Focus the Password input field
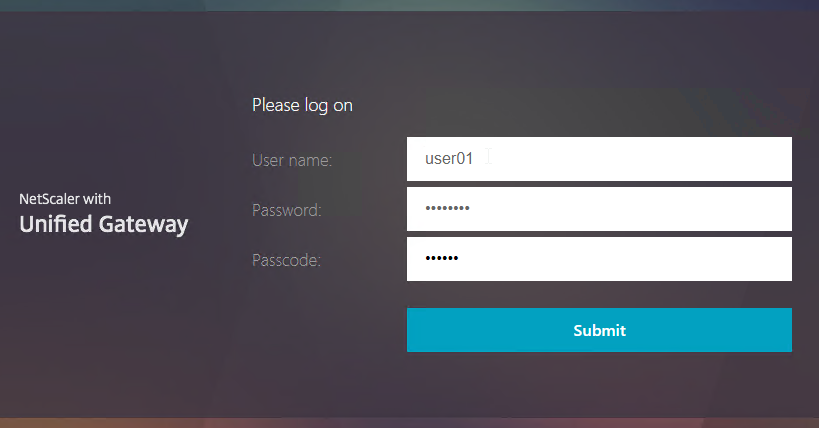 coord(599,209)
